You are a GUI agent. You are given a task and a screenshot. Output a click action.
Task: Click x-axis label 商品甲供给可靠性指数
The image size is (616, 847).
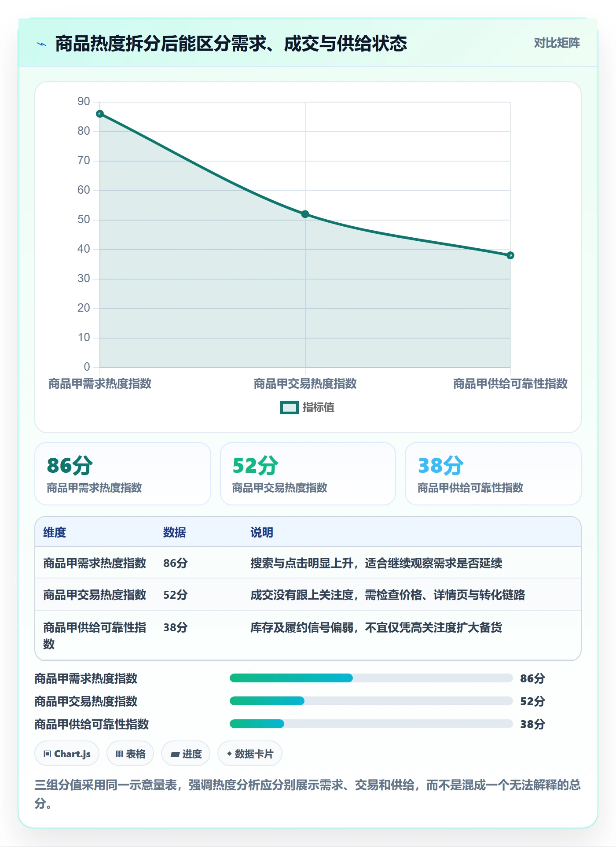(x=510, y=384)
